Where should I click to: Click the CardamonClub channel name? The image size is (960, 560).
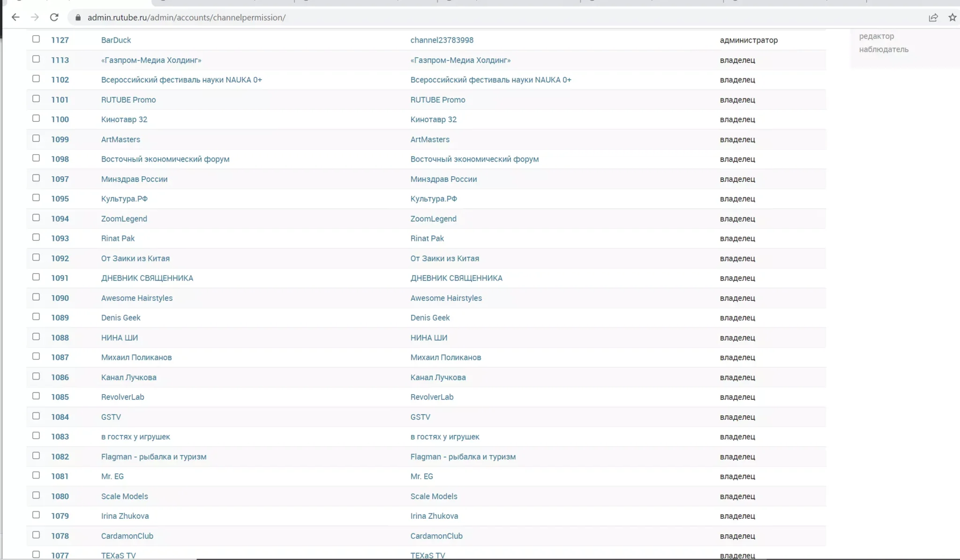click(436, 536)
